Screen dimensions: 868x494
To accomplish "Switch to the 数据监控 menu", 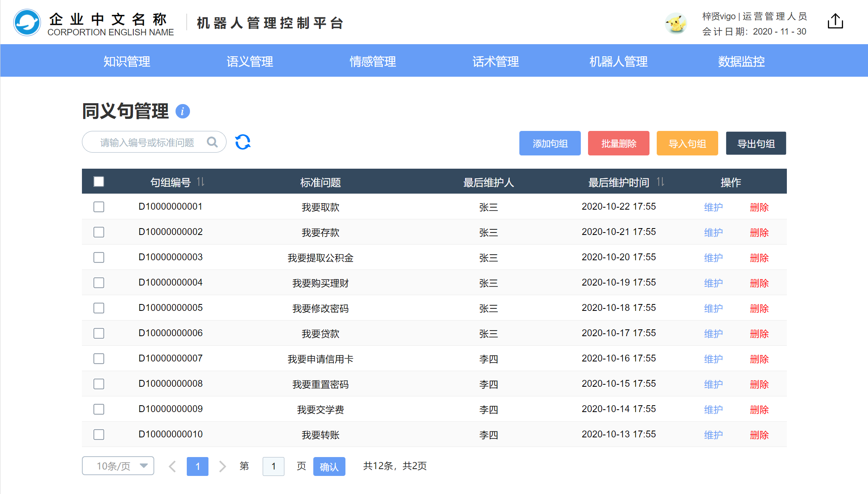I will pos(741,61).
